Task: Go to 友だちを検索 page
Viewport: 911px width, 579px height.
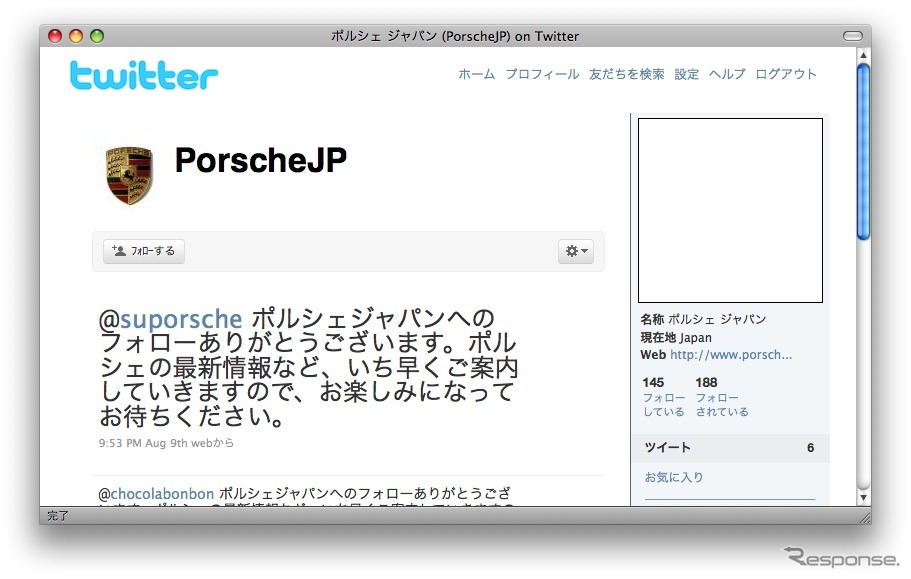Action: (x=627, y=74)
